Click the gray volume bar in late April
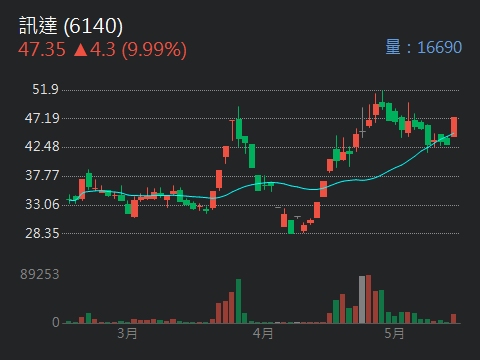 tap(362, 299)
